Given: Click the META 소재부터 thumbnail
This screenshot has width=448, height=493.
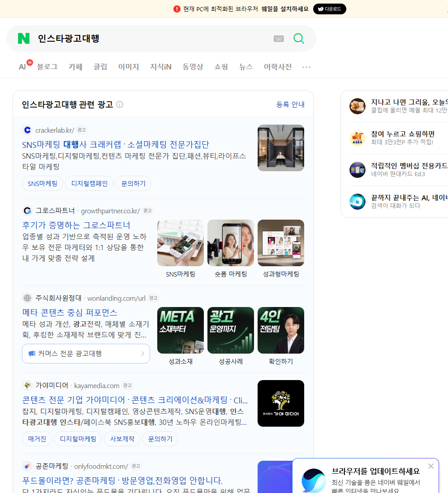Looking at the screenshot, I should [x=181, y=330].
